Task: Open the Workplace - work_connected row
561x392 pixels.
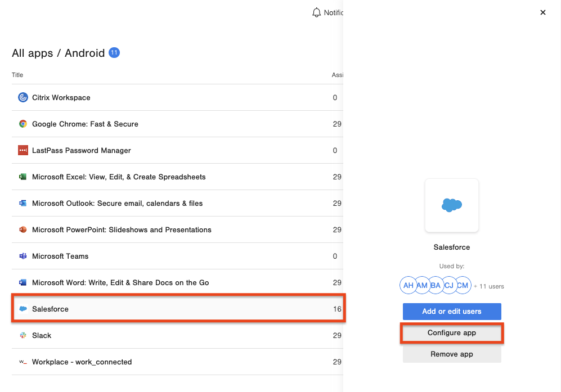Action: coord(82,362)
